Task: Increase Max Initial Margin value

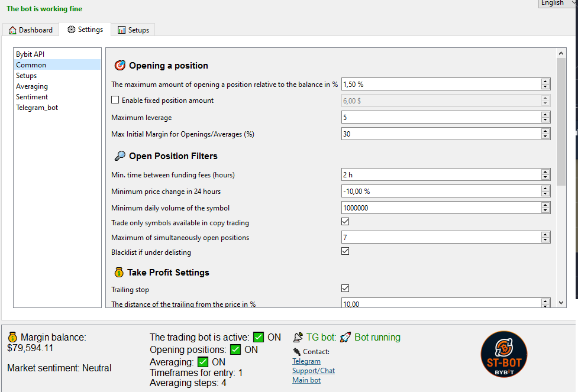Action: click(x=545, y=131)
